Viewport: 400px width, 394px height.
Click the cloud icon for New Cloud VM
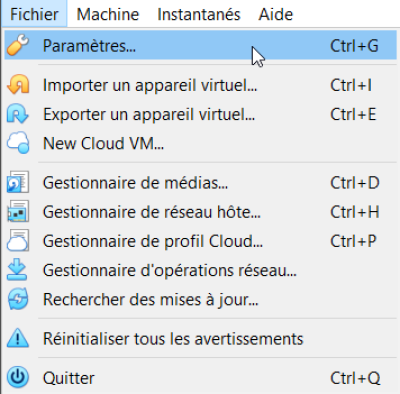[x=18, y=143]
